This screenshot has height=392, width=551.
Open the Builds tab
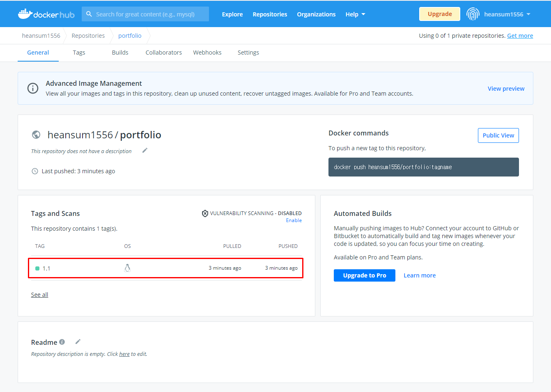(x=120, y=53)
